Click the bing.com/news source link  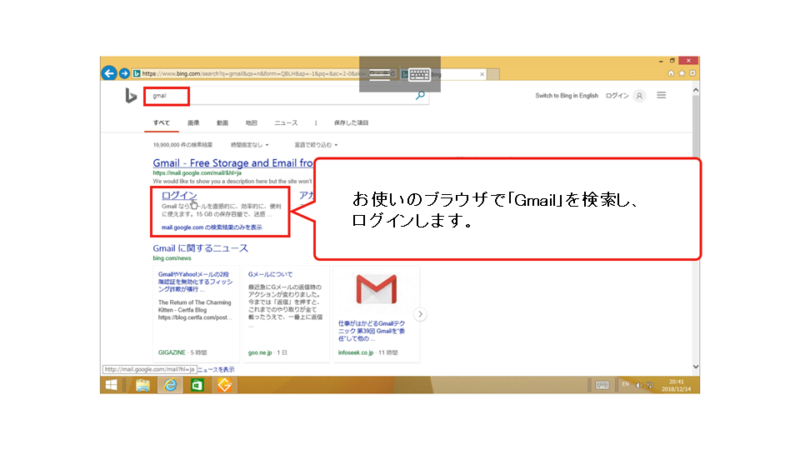coord(172,259)
